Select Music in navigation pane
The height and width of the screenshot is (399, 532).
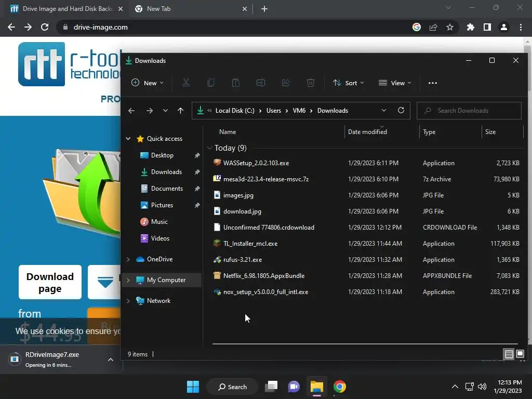159,222
